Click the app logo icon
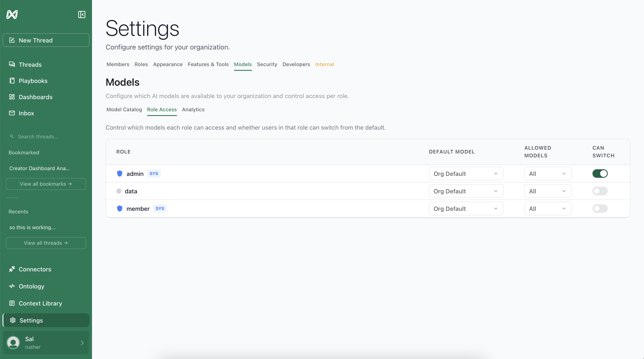Screen dimensions: 644x359 [12, 14]
